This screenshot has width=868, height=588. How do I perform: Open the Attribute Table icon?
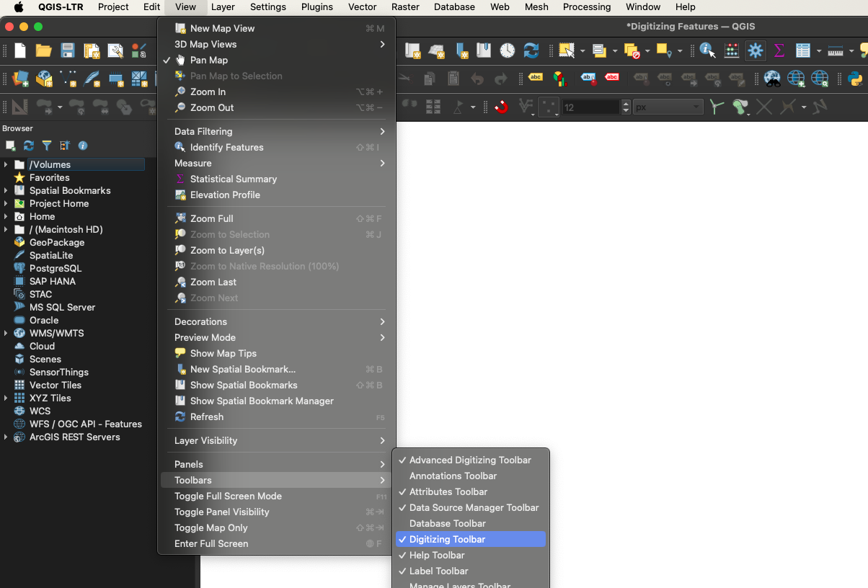(803, 50)
